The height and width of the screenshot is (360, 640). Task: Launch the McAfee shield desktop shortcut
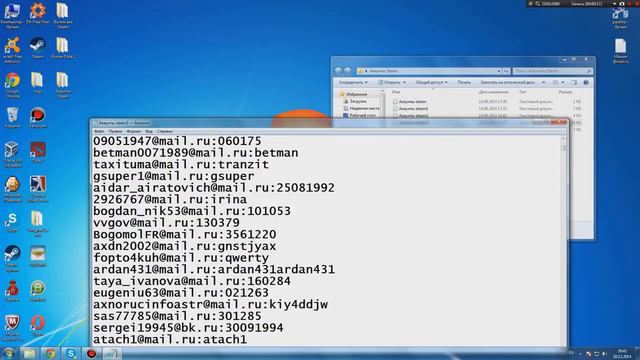click(x=12, y=328)
